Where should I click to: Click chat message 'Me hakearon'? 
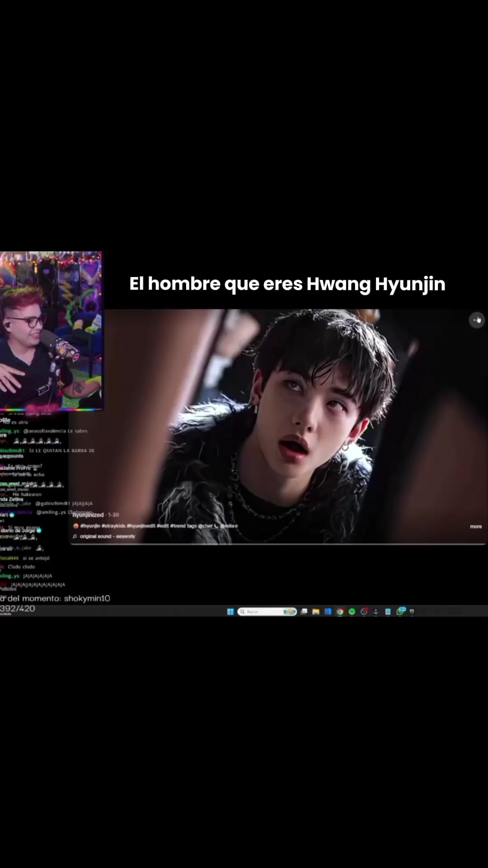pyautogui.click(x=27, y=495)
